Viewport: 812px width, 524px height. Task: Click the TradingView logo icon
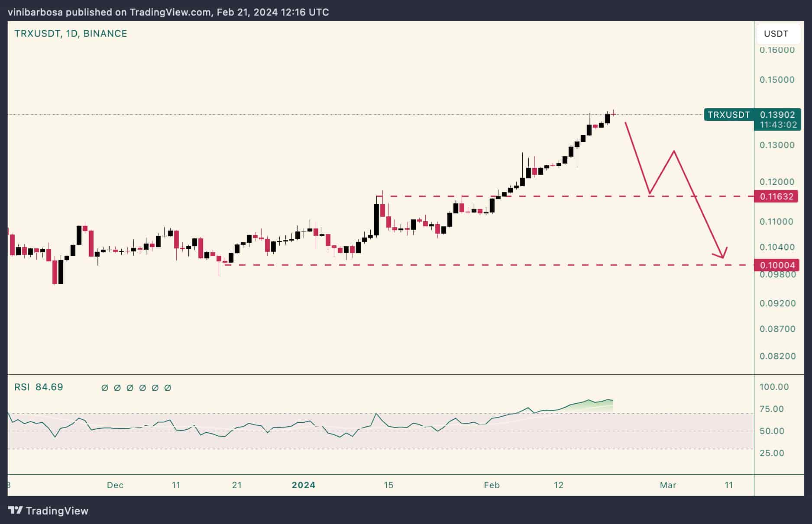pyautogui.click(x=16, y=511)
